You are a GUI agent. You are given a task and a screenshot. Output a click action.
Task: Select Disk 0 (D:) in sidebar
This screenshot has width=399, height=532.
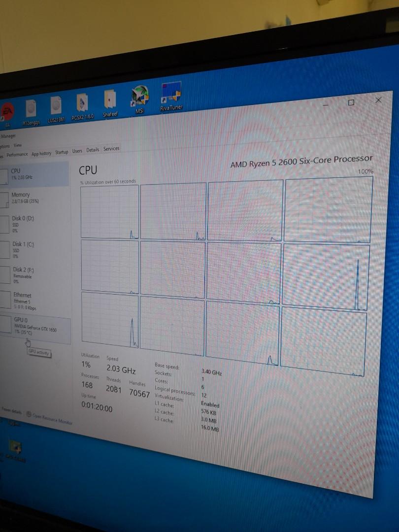[x=35, y=224]
